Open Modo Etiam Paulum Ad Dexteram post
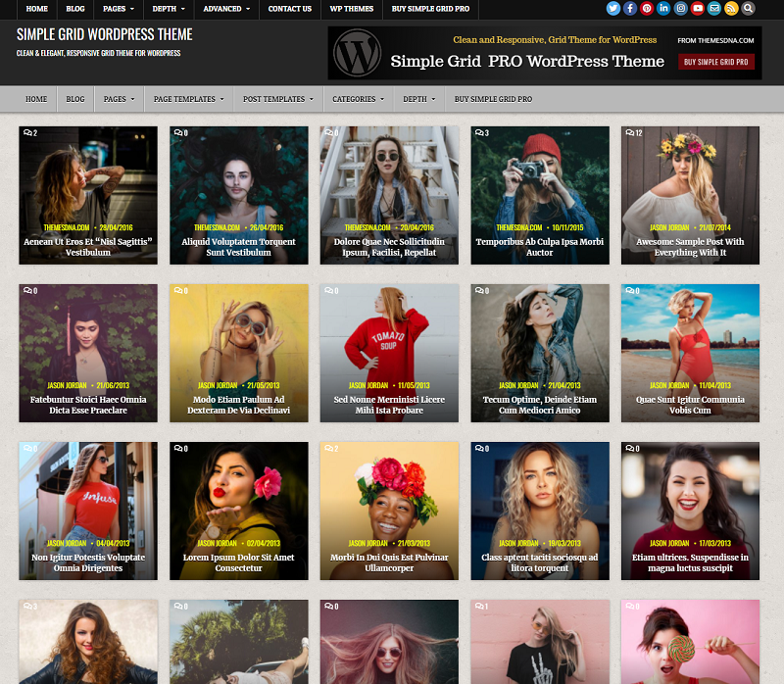This screenshot has width=784, height=684. (238, 405)
